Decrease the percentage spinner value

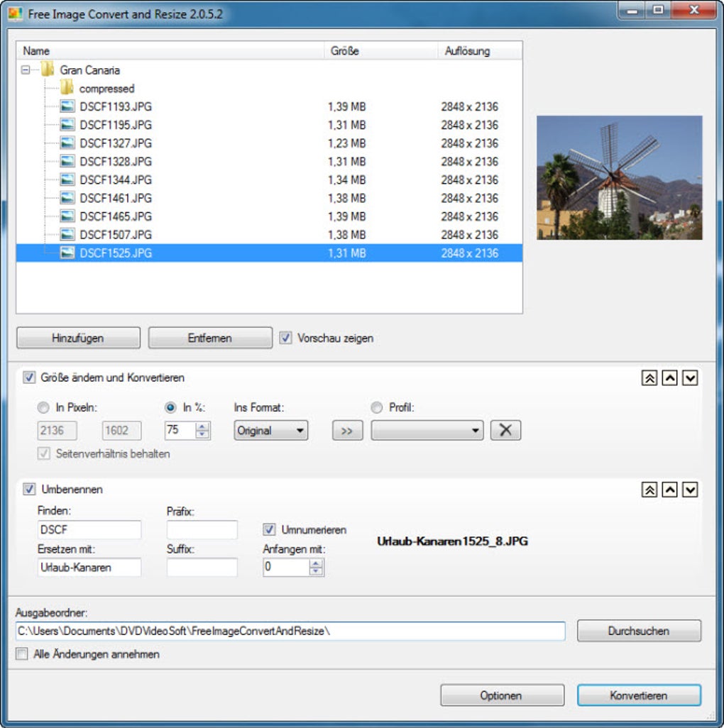coord(202,434)
